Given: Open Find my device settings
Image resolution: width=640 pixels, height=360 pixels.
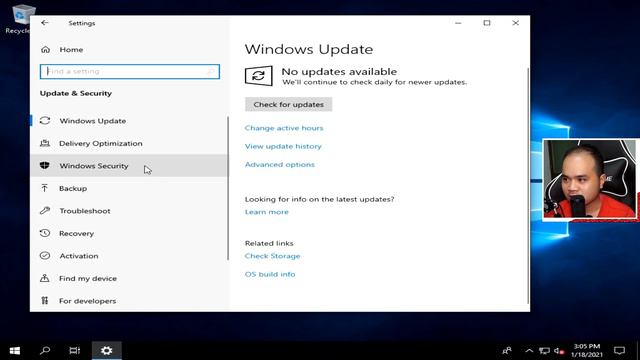Looking at the screenshot, I should point(129,278).
